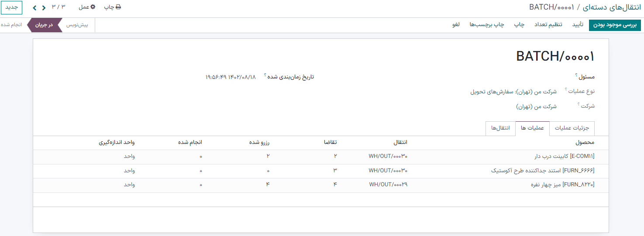Viewport: 644px width, 236px height.
Task: Switch to the جزئیات عملیات tab
Action: (x=572, y=128)
